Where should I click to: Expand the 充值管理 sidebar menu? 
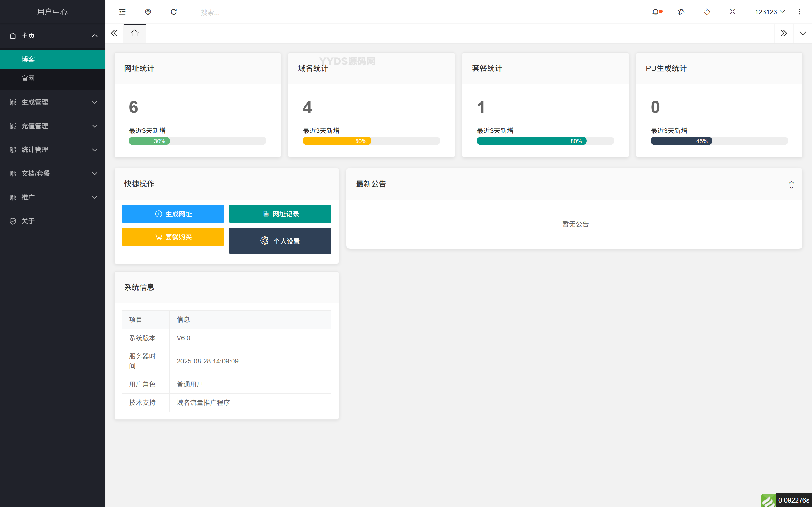tap(52, 126)
